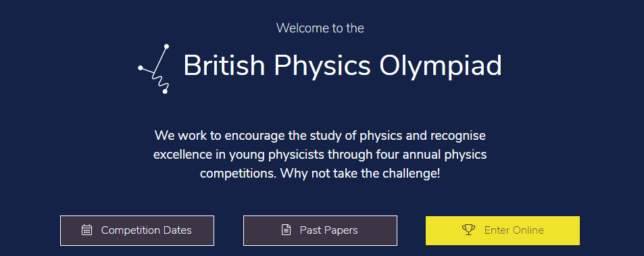Viewport: 644px width, 256px height.
Task: Open the Past Papers button
Action: pyautogui.click(x=320, y=230)
